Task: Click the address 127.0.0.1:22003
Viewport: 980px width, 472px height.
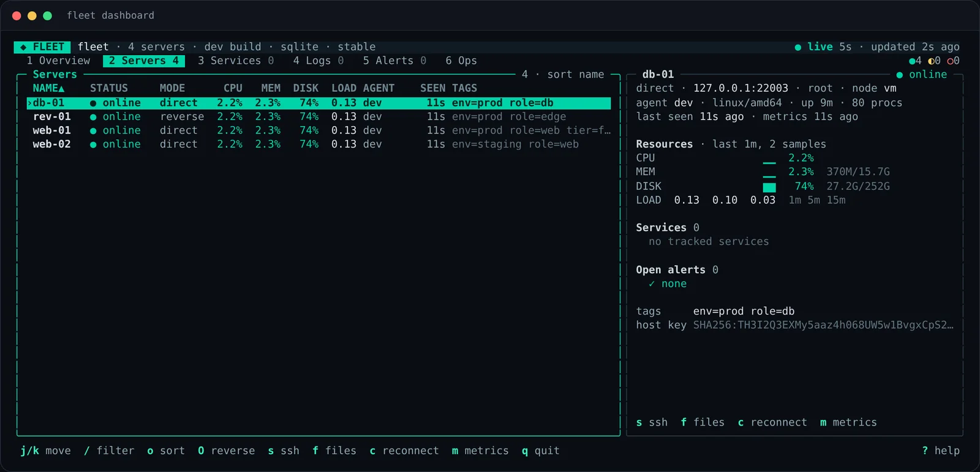Action: point(741,88)
